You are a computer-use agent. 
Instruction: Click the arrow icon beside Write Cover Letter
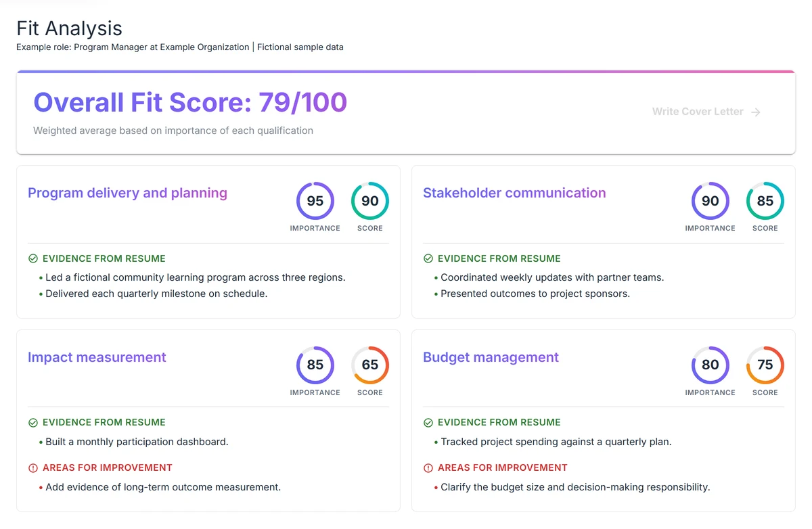coord(756,112)
